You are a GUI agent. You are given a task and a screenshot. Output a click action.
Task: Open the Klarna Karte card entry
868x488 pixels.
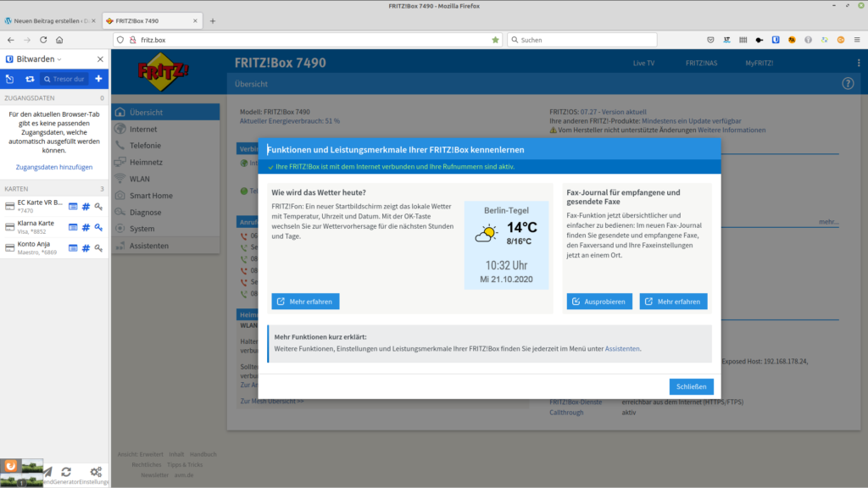click(34, 227)
